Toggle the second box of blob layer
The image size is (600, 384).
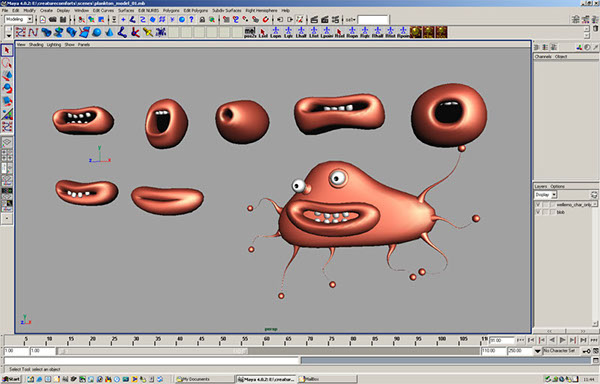click(x=545, y=212)
